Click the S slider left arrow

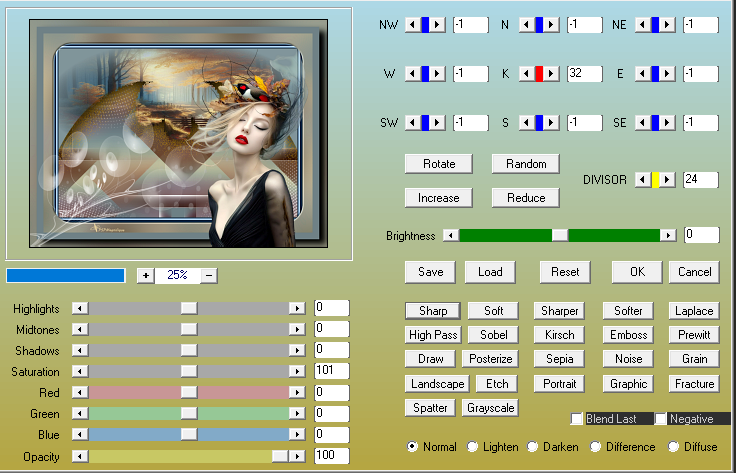pos(527,122)
